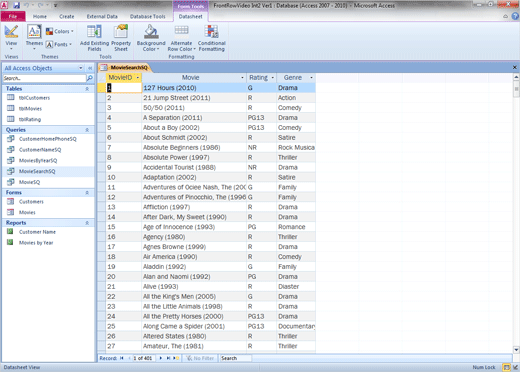
Task: Go to last record button
Action: (168, 358)
